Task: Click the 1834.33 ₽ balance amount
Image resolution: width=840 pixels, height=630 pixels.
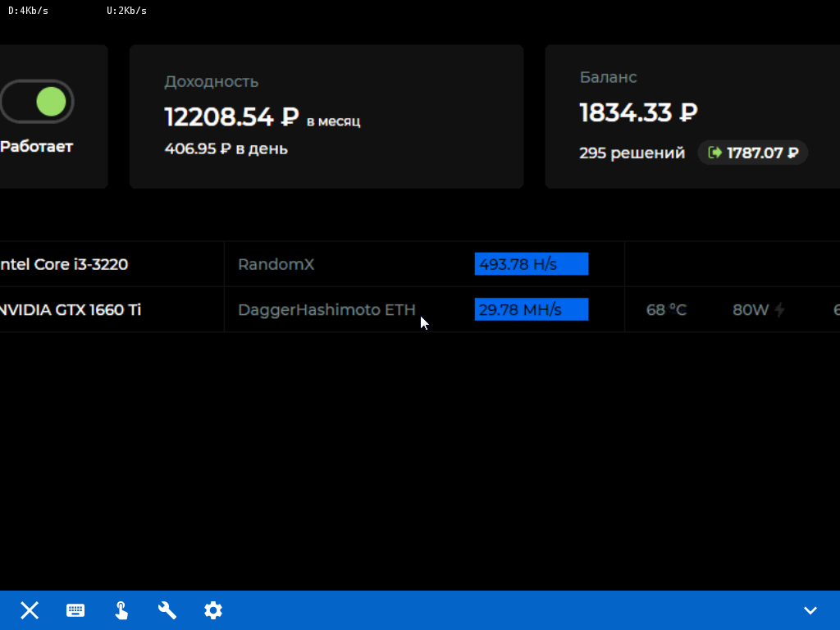Action: tap(638, 112)
